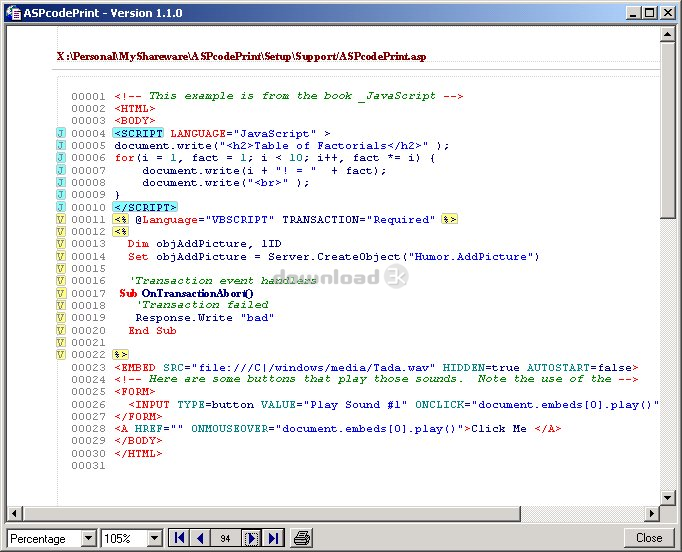
Task: Click the V marker on line 00018
Action: point(61,305)
